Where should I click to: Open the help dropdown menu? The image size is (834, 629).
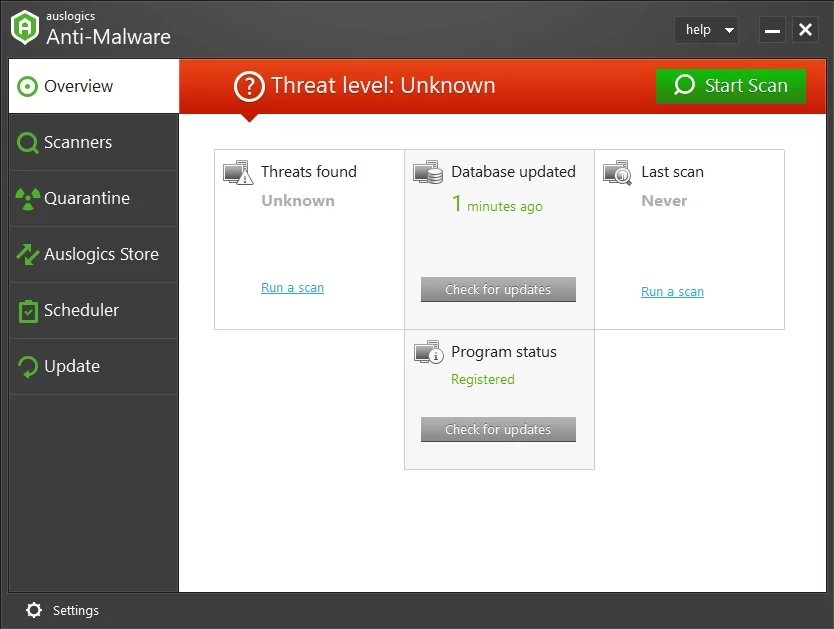[x=709, y=30]
